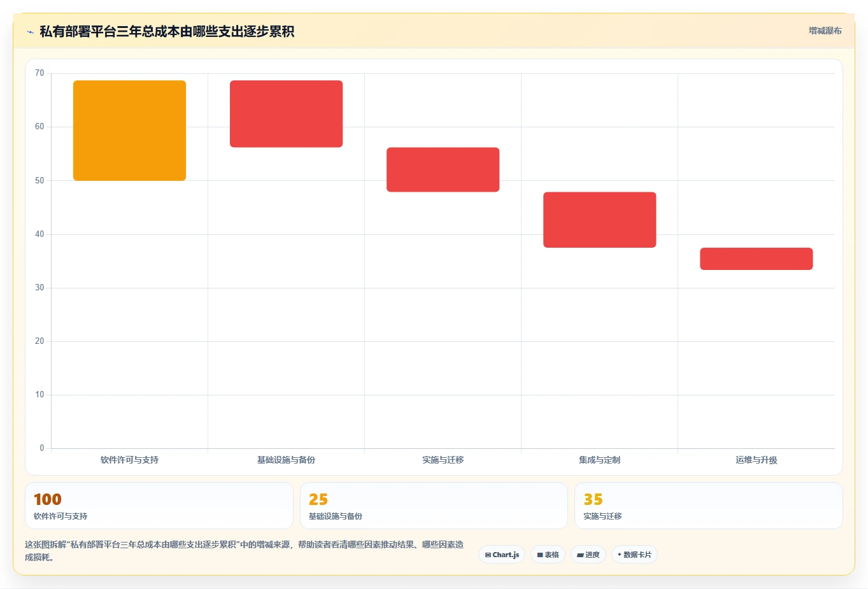This screenshot has height=589, width=868.
Task: Click the y-axis value 0
Action: (42, 448)
